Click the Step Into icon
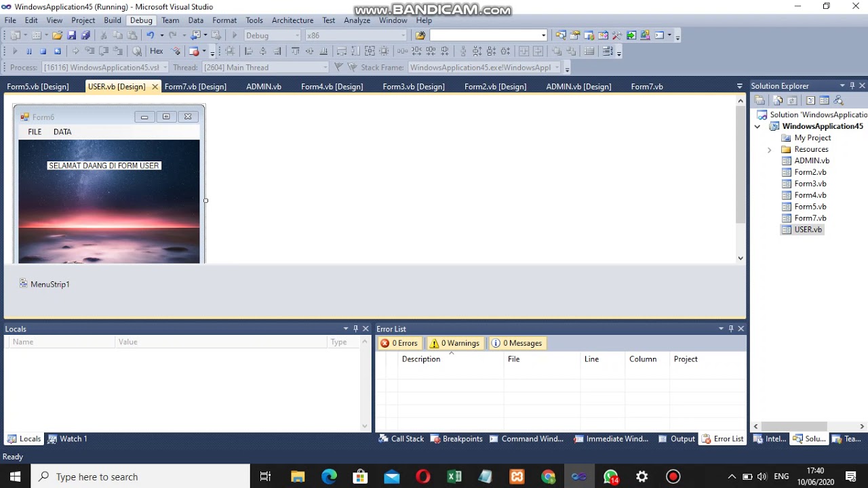Screen dimensions: 868x488 [x=90, y=51]
